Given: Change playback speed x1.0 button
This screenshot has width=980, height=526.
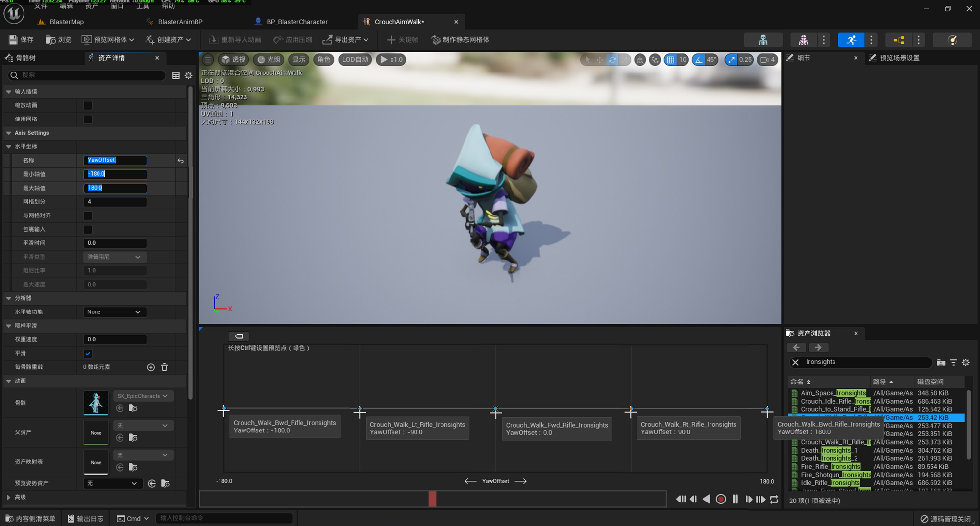Looking at the screenshot, I should tap(391, 60).
